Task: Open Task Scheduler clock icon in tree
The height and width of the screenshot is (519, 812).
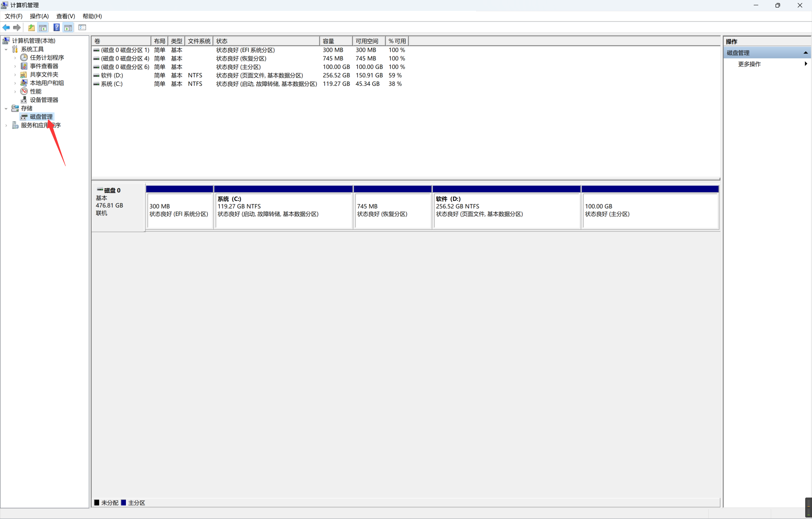Action: coord(24,57)
